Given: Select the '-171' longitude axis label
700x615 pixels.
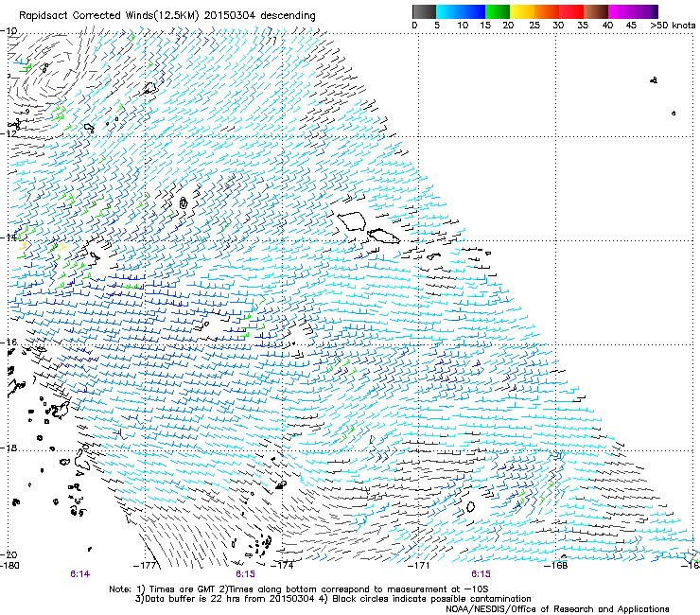Looking at the screenshot, I should point(419,566).
